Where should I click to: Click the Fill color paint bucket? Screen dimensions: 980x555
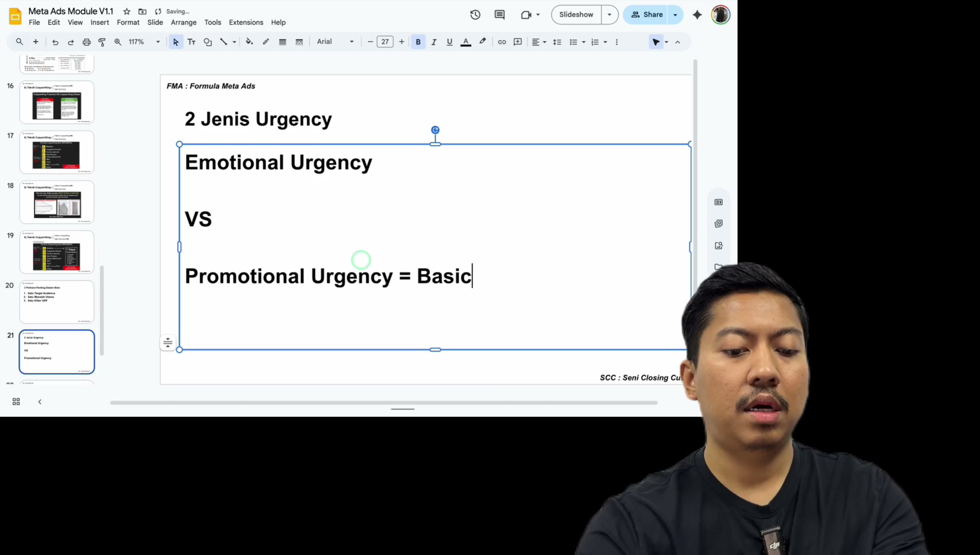tap(249, 42)
